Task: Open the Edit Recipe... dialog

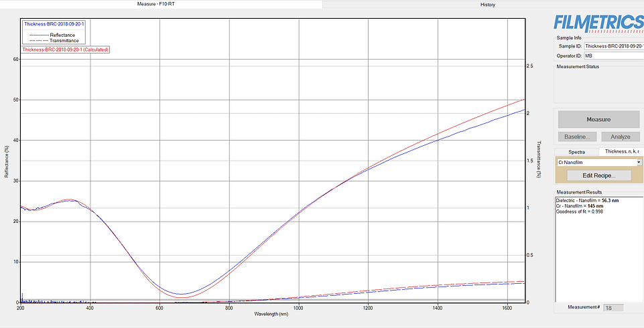Action: [x=598, y=175]
